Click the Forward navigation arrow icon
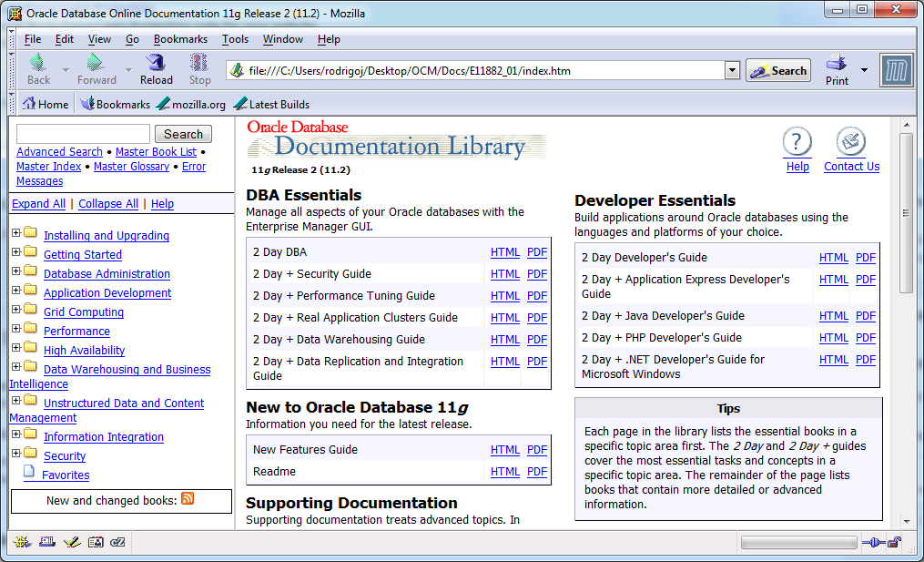 tap(95, 63)
